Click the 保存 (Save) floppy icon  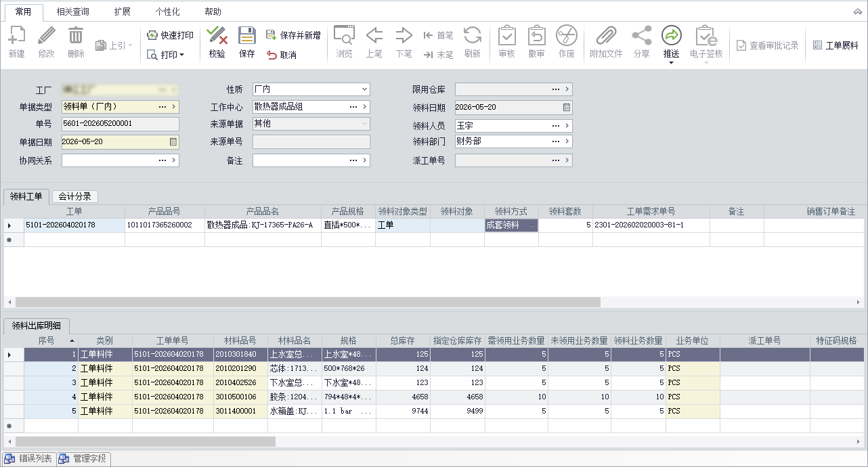click(247, 35)
